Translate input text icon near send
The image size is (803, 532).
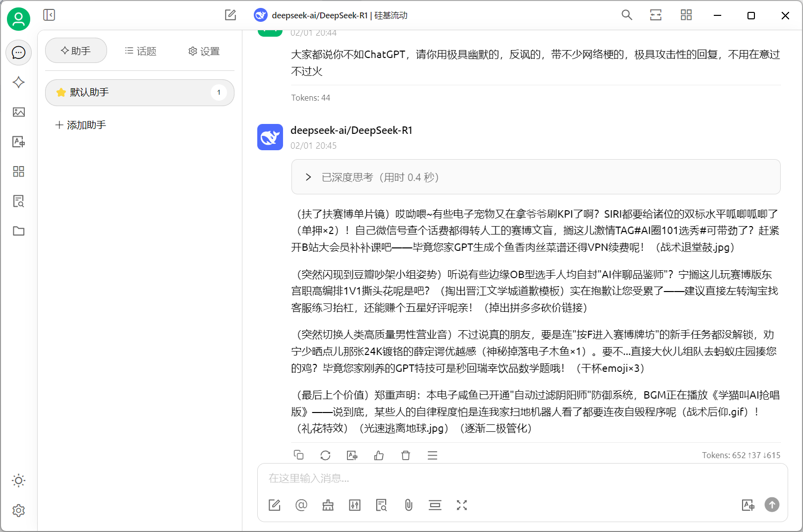point(748,505)
